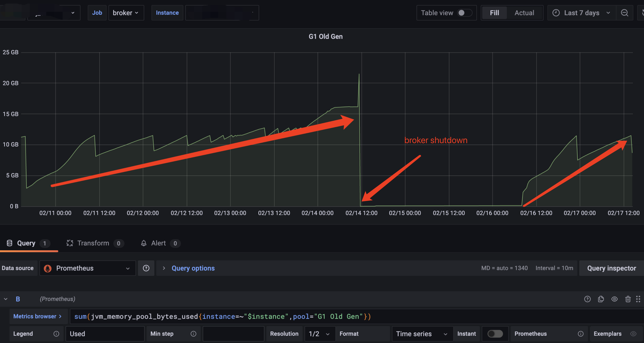Click the 25 GB y-axis label
The image size is (644, 343).
tap(10, 52)
